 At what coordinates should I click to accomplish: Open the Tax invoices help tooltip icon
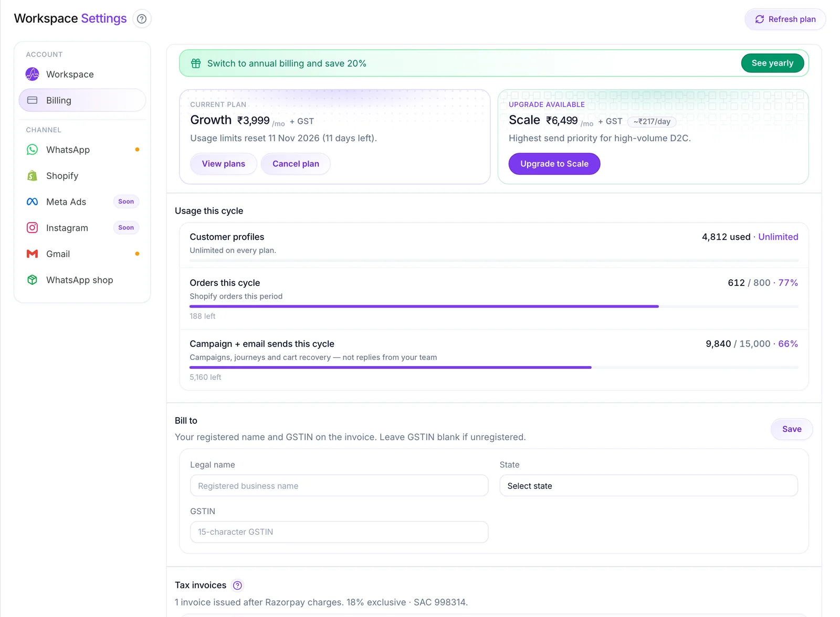[x=238, y=585]
